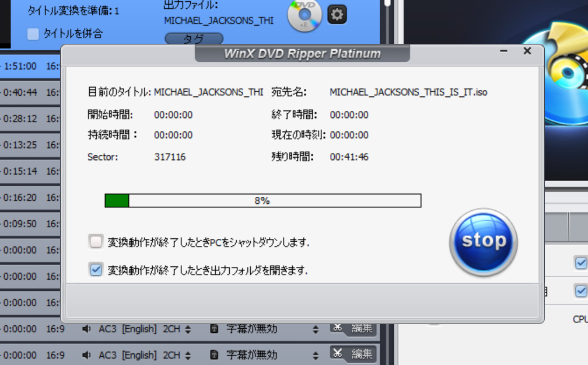Select the title row with duration 0:09:50
This screenshot has width=588, height=365.
point(30,224)
